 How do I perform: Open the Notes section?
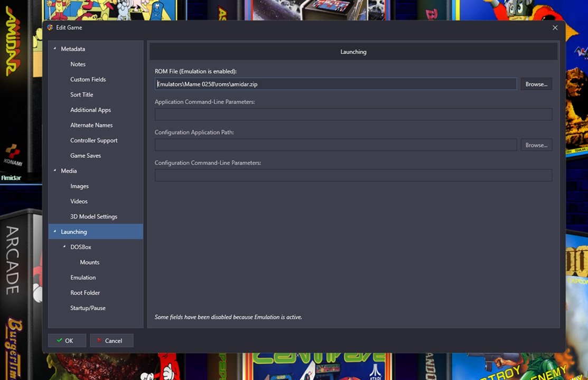[x=78, y=64]
